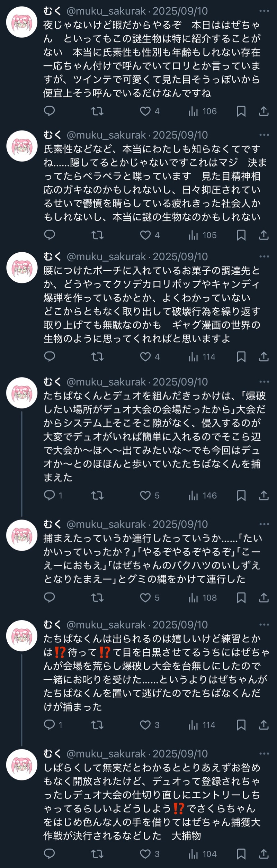Open @muku_sakurak handle on the first tweet
The width and height of the screenshot is (277, 868).
click(106, 11)
